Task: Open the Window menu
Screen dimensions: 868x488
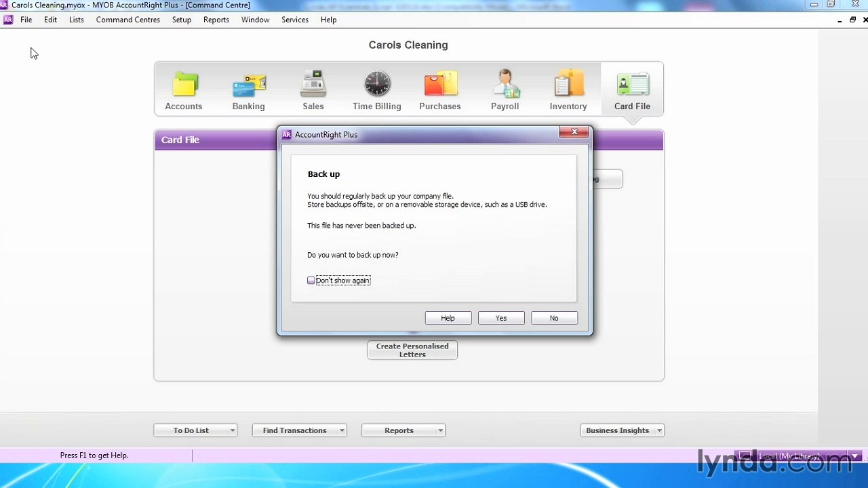Action: coord(256,20)
